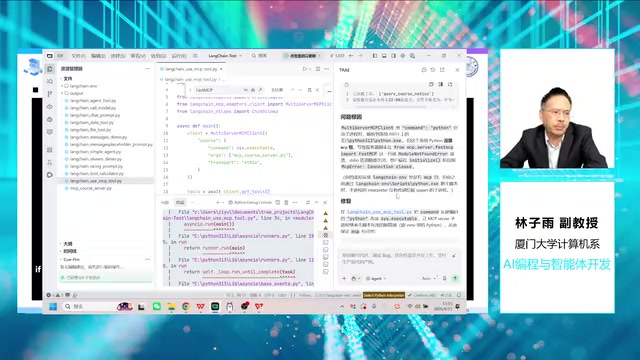Split the editor with the layout icon
This screenshot has width=640, height=360.
point(318,69)
